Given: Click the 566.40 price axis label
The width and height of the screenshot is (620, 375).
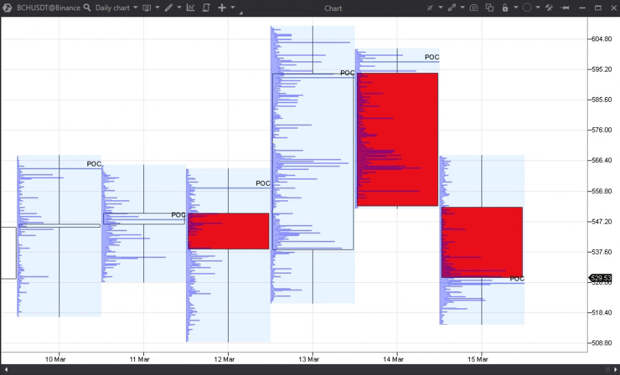Looking at the screenshot, I should coord(602,160).
